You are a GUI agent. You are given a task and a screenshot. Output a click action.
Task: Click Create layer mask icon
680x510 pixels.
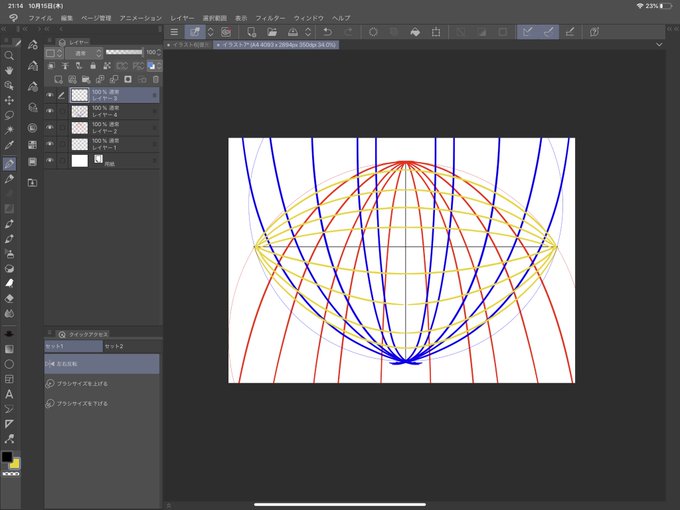(x=128, y=79)
